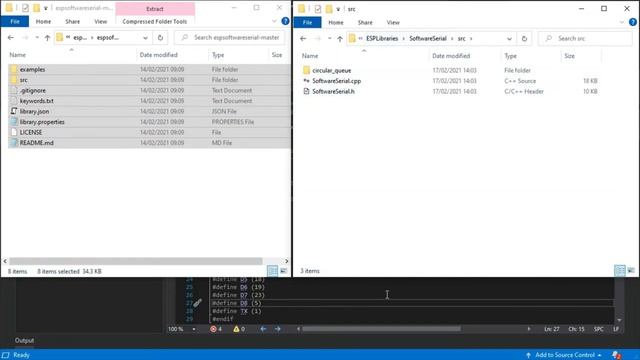Refresh the espsoftwareserial-master folder view
640x360 pixels.
pos(160,38)
